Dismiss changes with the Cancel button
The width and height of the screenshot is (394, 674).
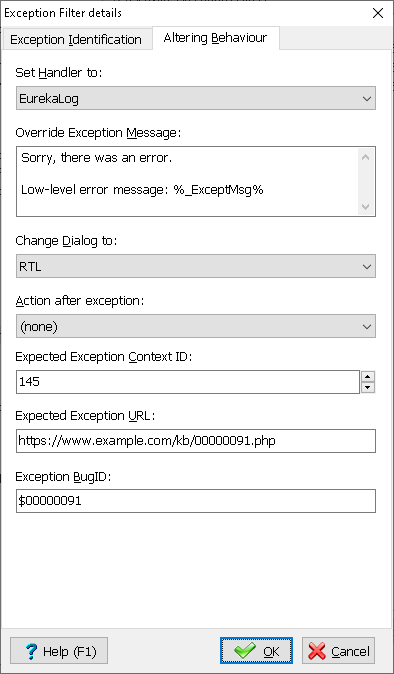click(339, 651)
